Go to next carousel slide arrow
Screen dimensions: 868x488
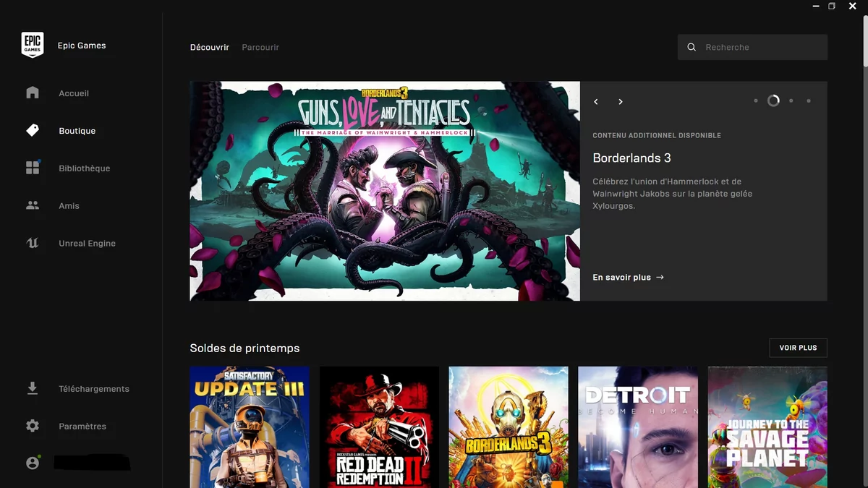(621, 102)
